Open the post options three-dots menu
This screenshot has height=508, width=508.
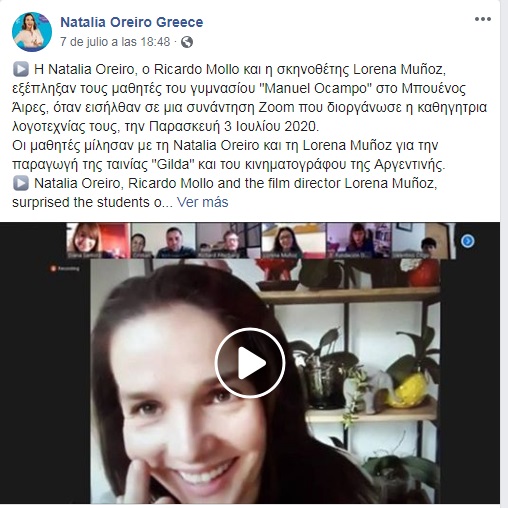click(483, 19)
